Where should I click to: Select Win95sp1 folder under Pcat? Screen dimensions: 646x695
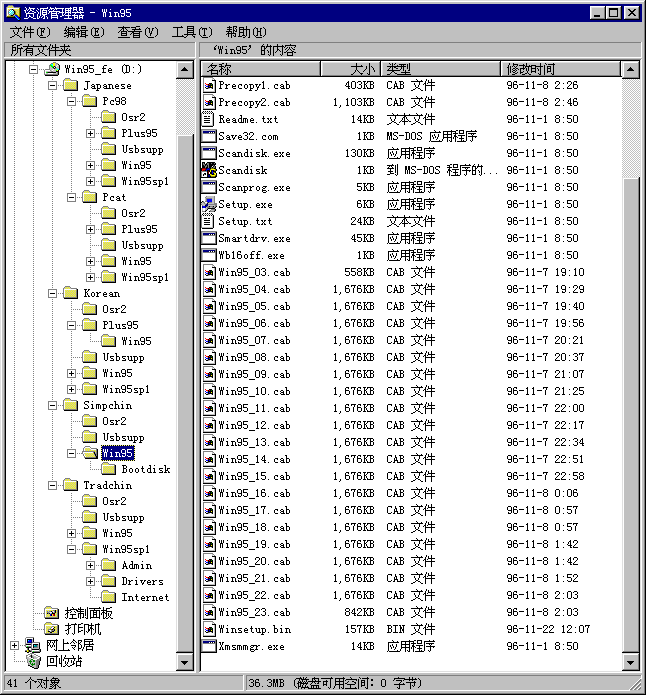tap(145, 277)
